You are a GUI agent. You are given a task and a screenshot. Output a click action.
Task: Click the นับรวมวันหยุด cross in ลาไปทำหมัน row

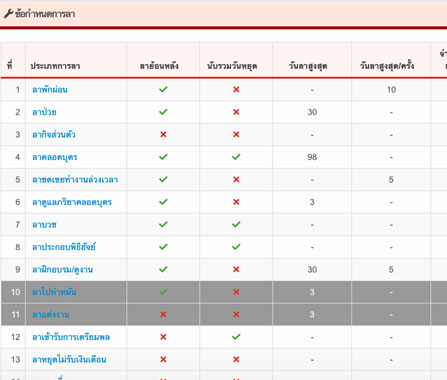click(236, 292)
